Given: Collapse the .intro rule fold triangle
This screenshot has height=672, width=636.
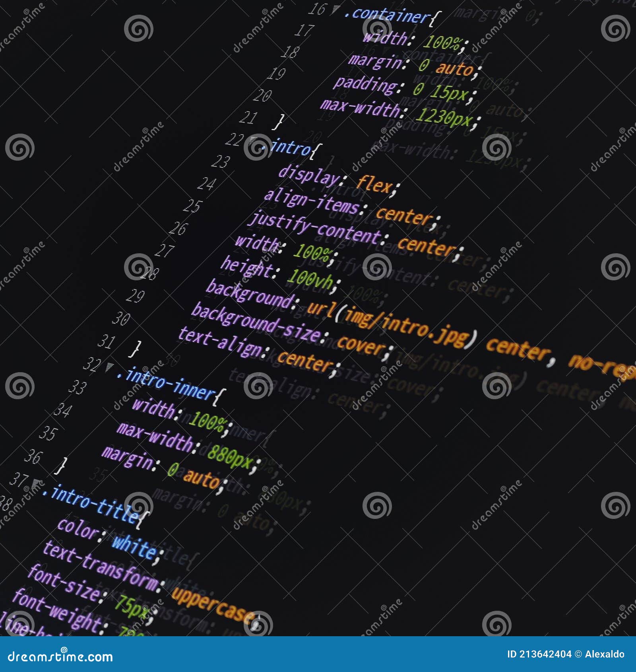Looking at the screenshot, I should (x=252, y=140).
